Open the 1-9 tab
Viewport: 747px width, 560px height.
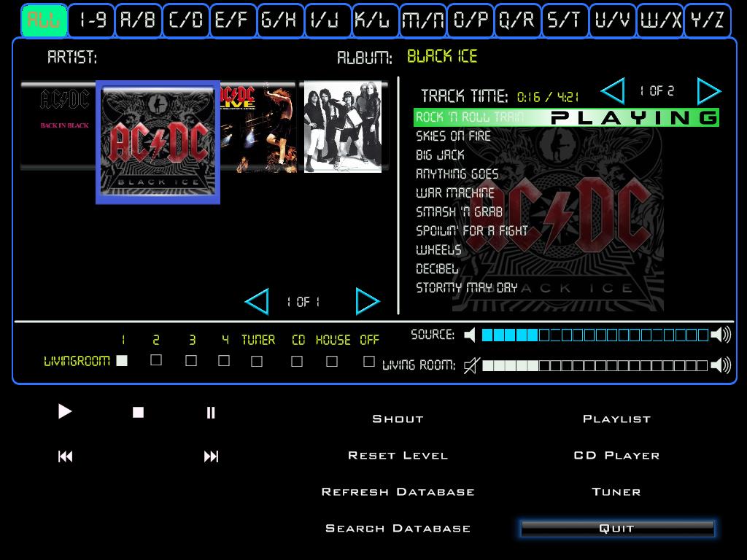[91, 20]
